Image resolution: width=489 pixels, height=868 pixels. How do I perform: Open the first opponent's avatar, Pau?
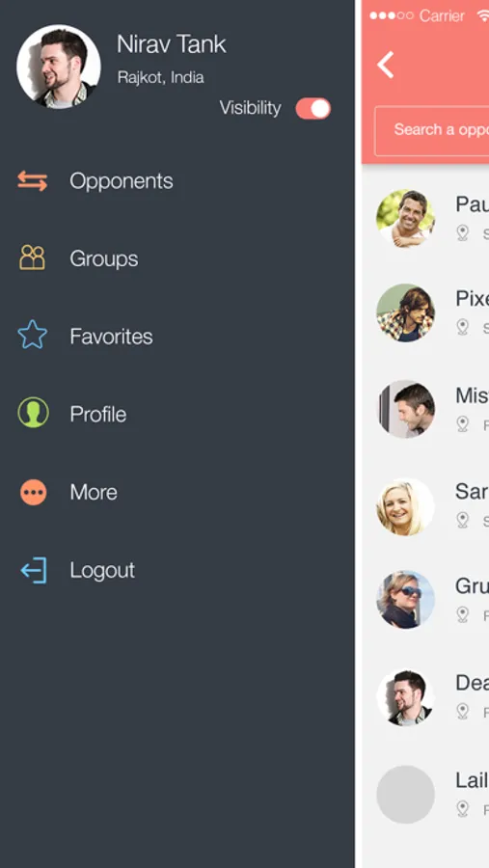click(405, 218)
